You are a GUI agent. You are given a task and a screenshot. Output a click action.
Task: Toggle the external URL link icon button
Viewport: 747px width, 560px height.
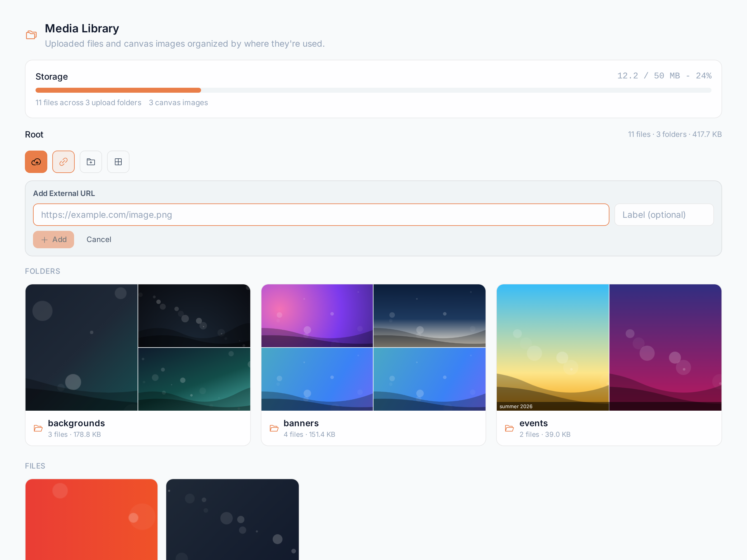(x=63, y=162)
